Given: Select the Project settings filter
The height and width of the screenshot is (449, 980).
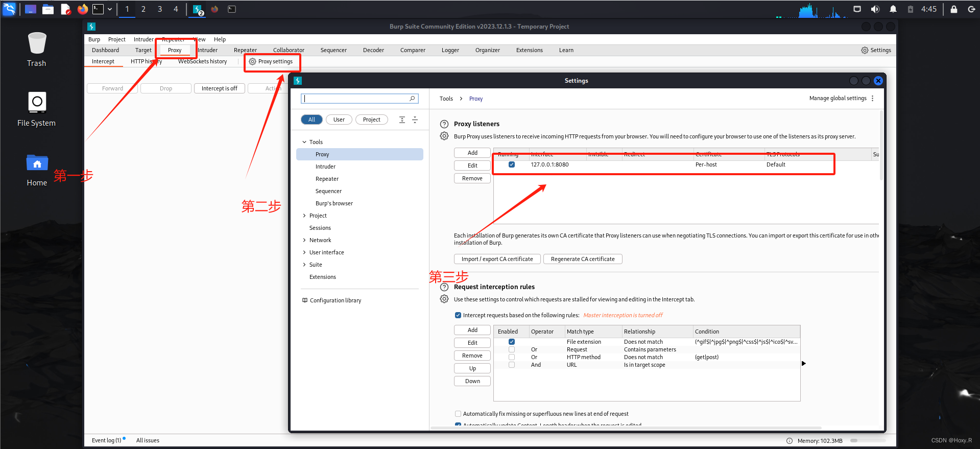Looking at the screenshot, I should [372, 120].
